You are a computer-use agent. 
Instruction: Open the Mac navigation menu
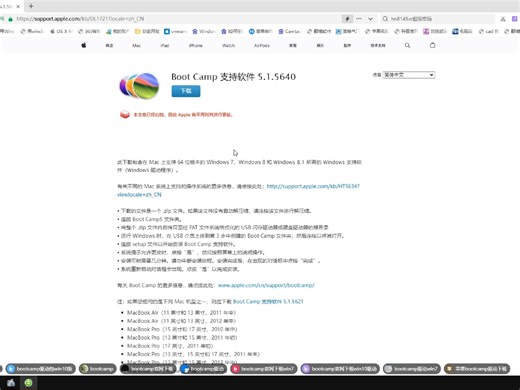coord(136,45)
